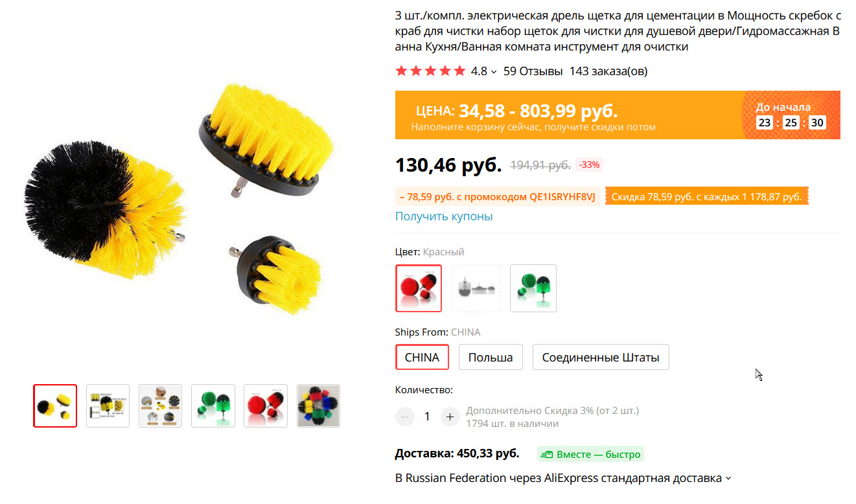Click the promo code QE1ISRYHF8VJ banner

tap(498, 196)
